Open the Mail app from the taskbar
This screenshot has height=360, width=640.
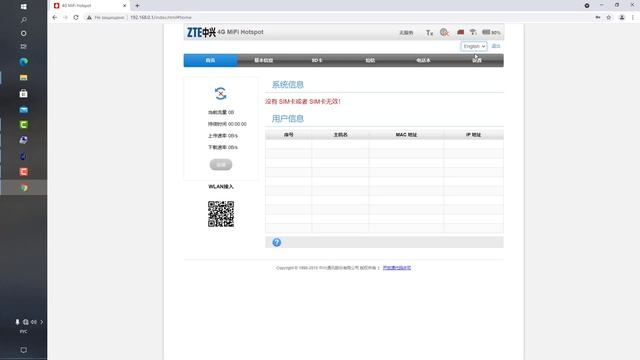[24, 109]
